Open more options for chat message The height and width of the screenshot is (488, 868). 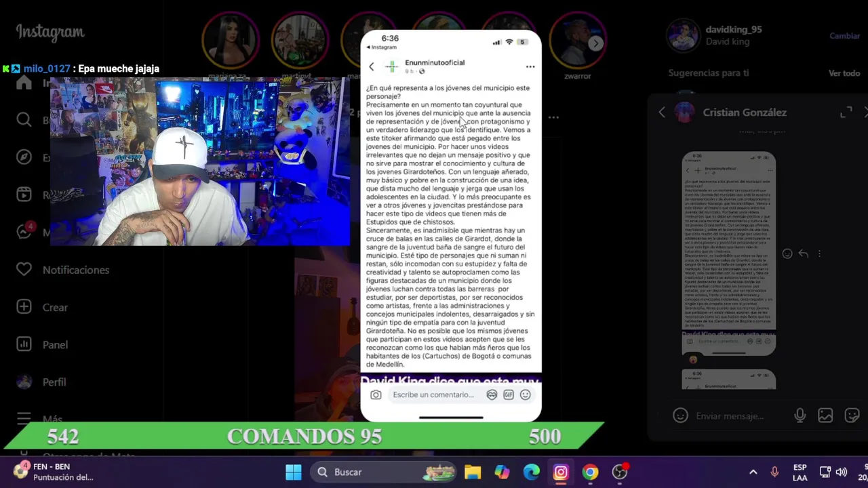pos(819,253)
